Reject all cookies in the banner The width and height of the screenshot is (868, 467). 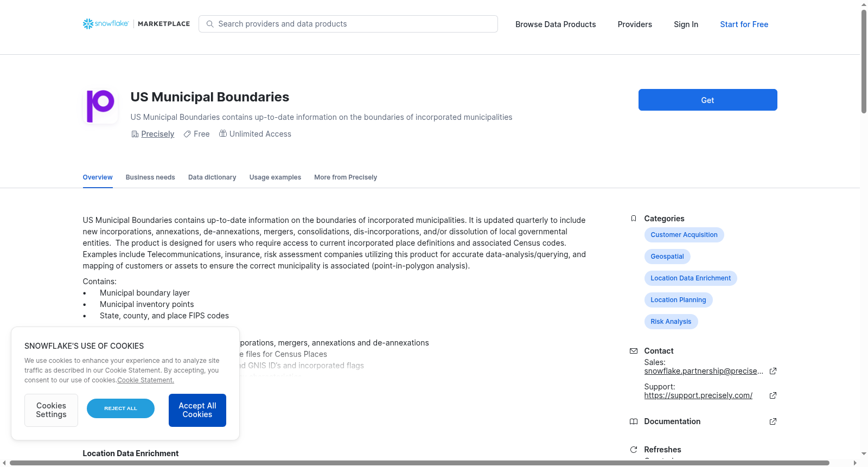[x=120, y=408]
